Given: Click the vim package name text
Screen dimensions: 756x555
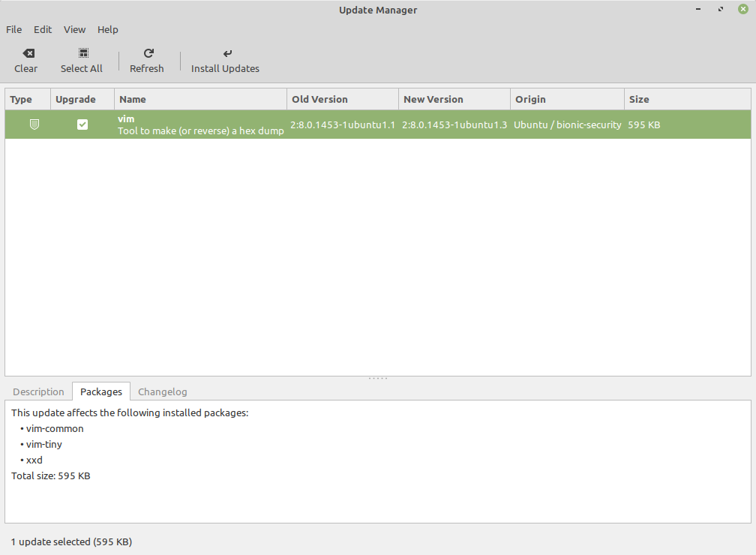Looking at the screenshot, I should tap(126, 118).
